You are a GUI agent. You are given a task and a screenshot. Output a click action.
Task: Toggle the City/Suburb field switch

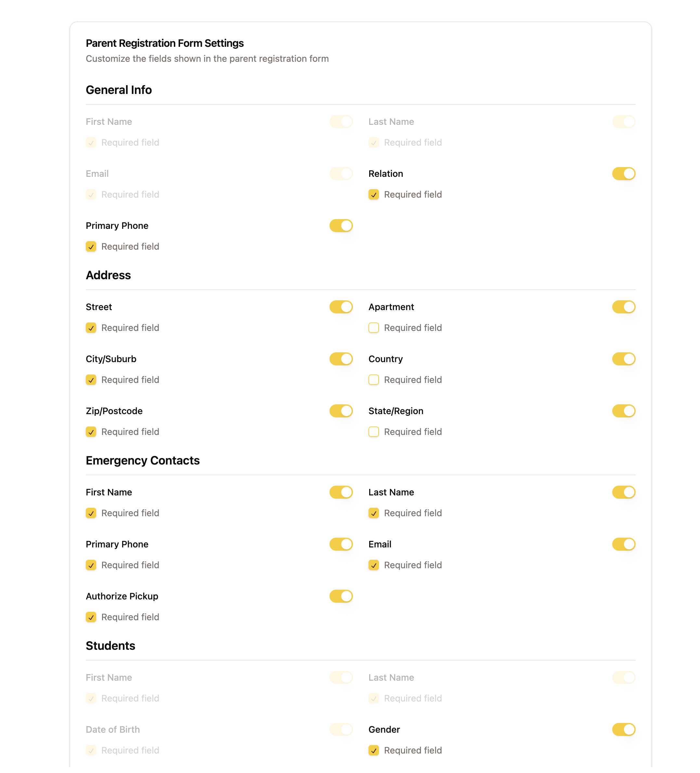[341, 359]
